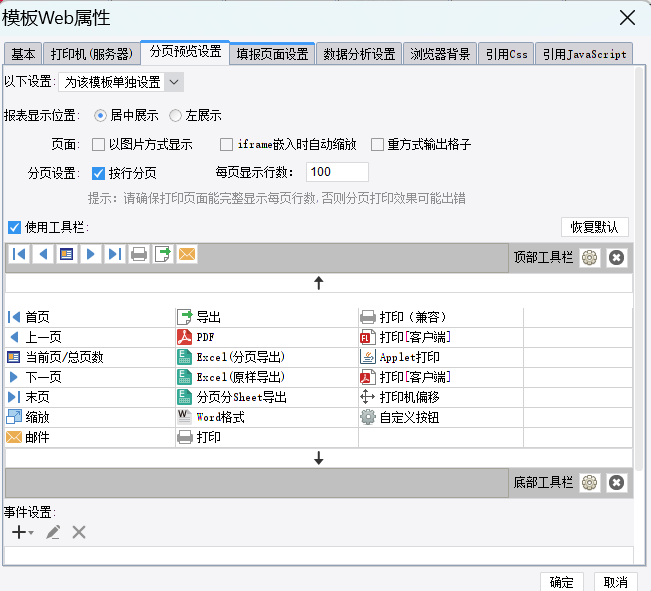
Task: Select the 导出 button in the list
Action: [x=267, y=317]
